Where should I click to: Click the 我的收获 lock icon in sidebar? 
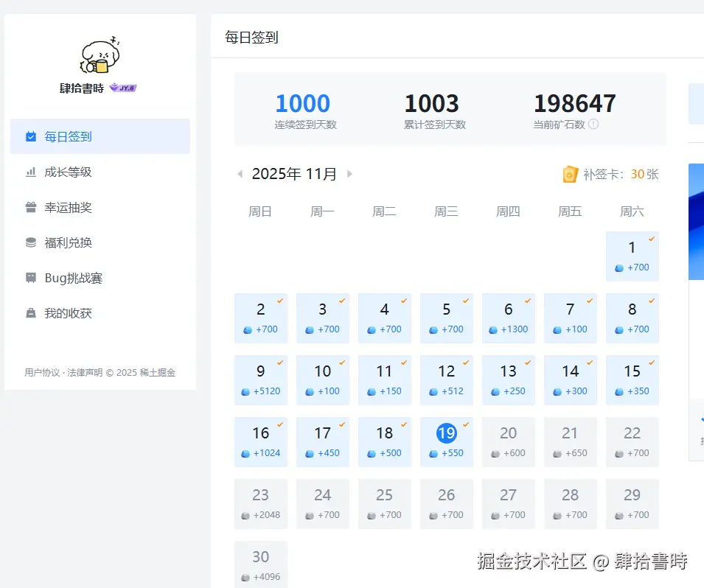[29, 312]
